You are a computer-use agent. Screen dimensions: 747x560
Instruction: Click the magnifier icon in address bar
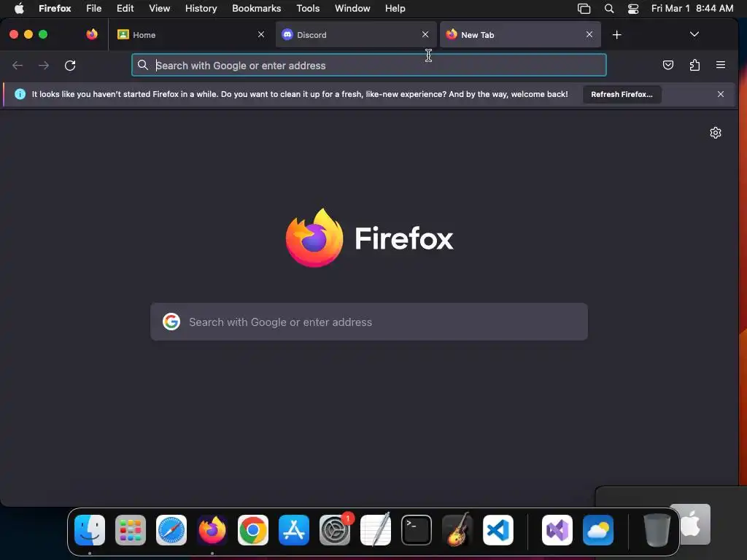pos(142,65)
